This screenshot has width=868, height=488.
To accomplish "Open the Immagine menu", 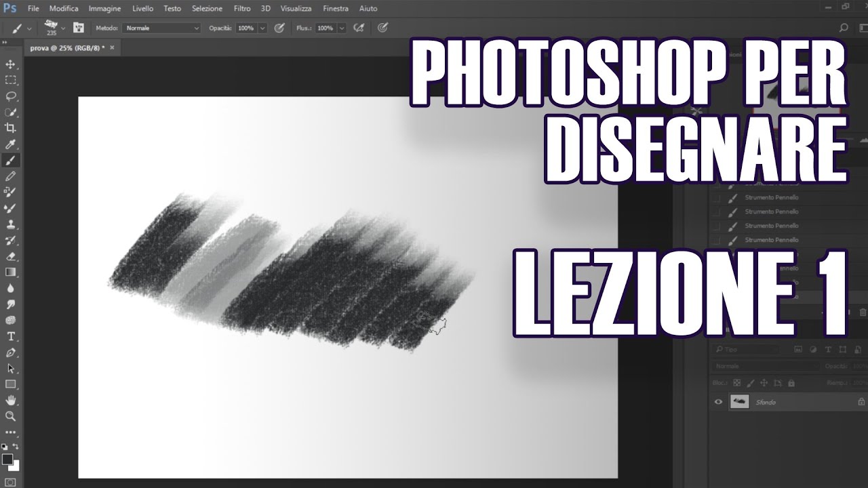I will coord(104,8).
